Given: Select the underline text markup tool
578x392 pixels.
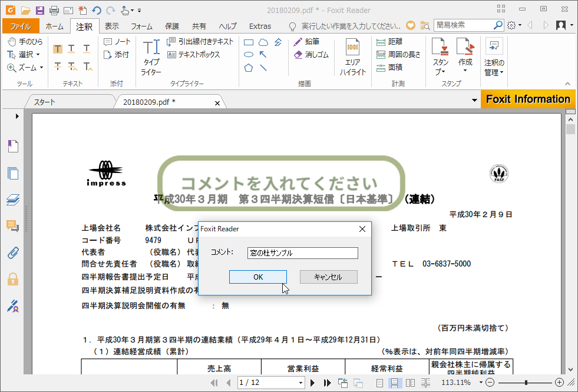Looking at the screenshot, I should pos(86,49).
